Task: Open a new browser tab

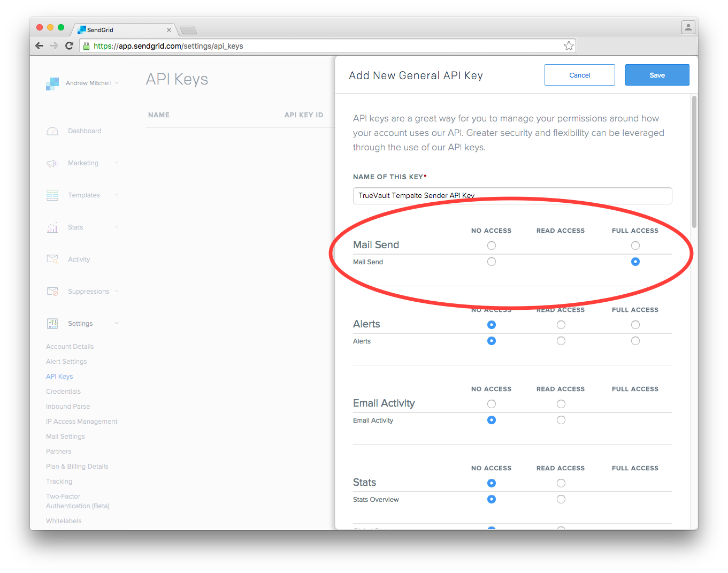Action: pyautogui.click(x=188, y=30)
